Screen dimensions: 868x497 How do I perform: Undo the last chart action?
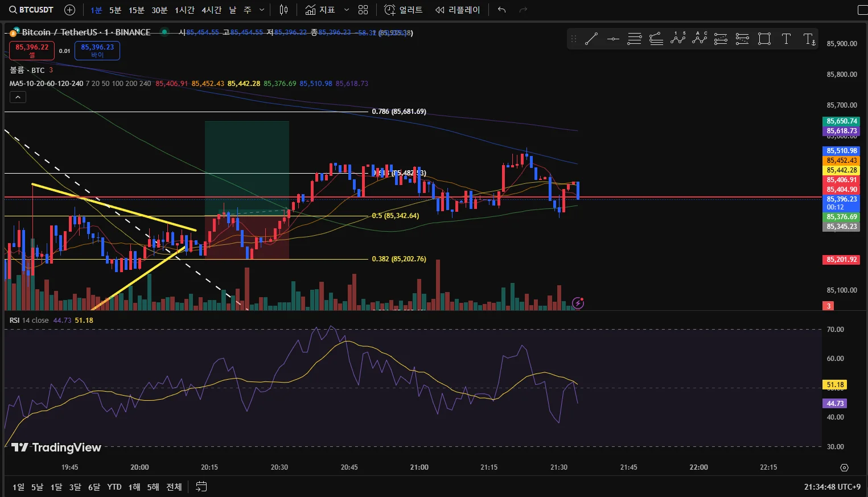(501, 10)
